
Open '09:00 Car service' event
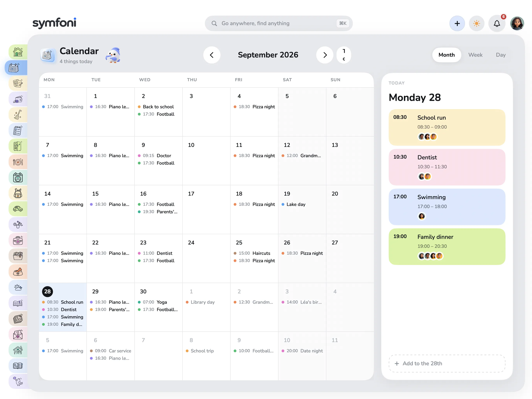point(111,351)
